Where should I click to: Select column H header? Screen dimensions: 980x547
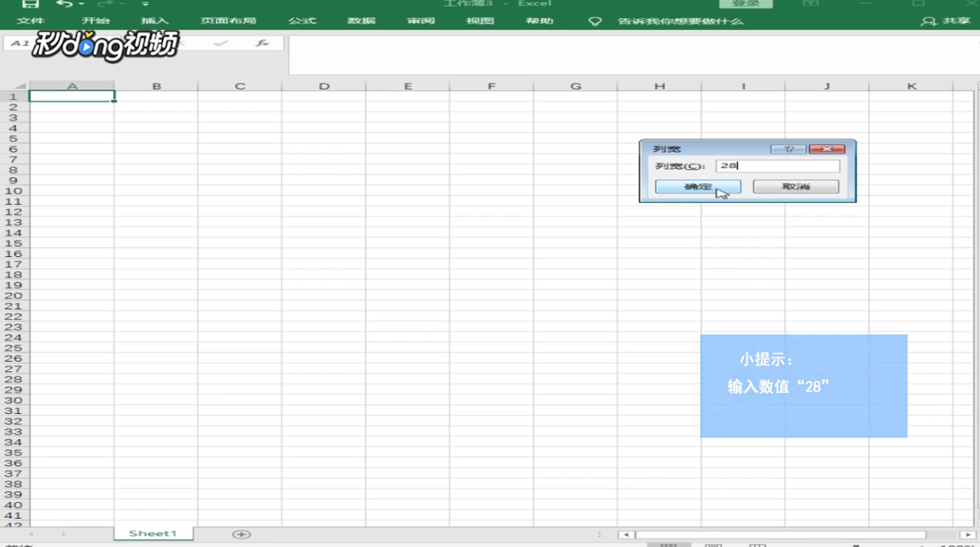[659, 85]
